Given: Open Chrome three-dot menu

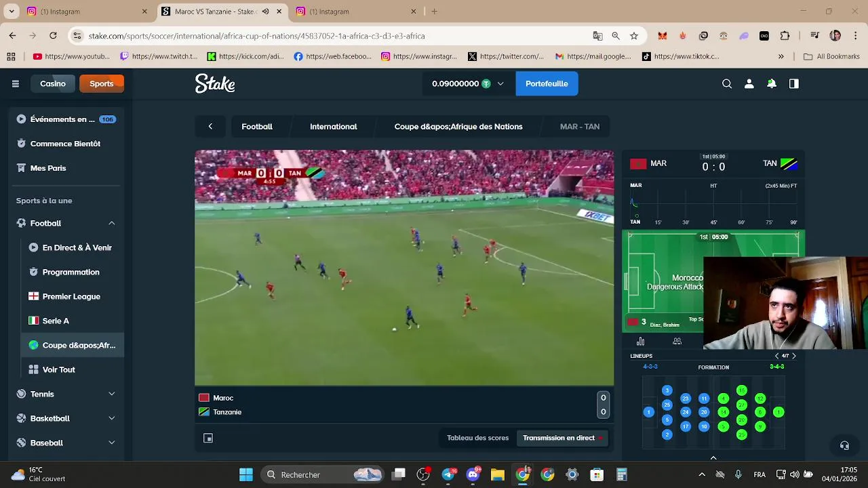Looking at the screenshot, I should click(854, 36).
